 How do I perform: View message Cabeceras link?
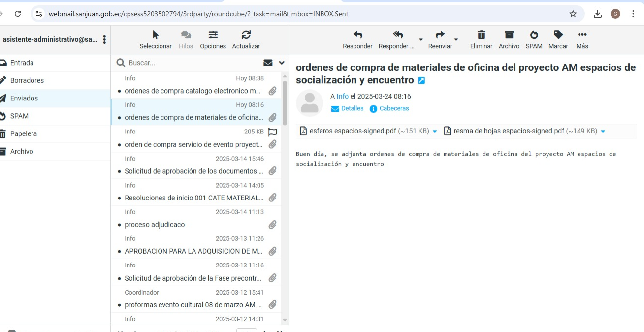click(x=394, y=109)
